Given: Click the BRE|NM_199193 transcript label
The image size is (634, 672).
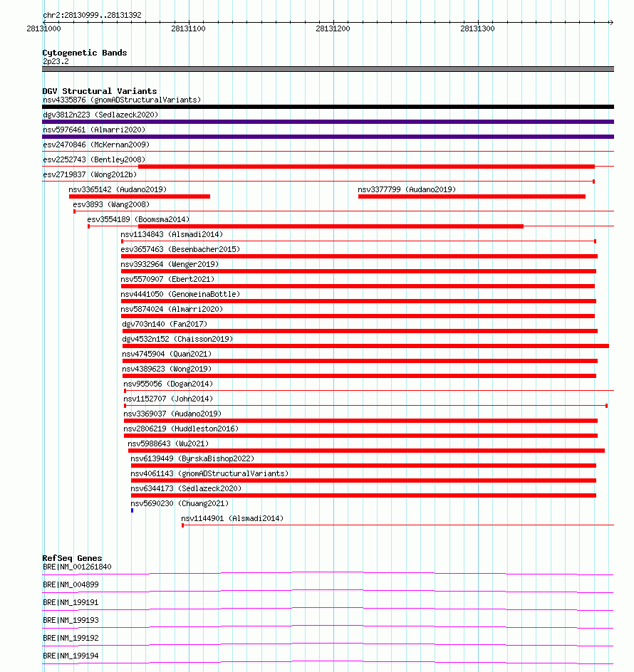Looking at the screenshot, I should pos(71,620).
